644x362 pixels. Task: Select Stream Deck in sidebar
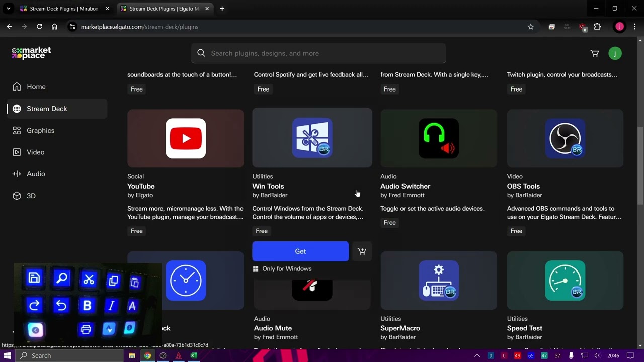click(57, 109)
